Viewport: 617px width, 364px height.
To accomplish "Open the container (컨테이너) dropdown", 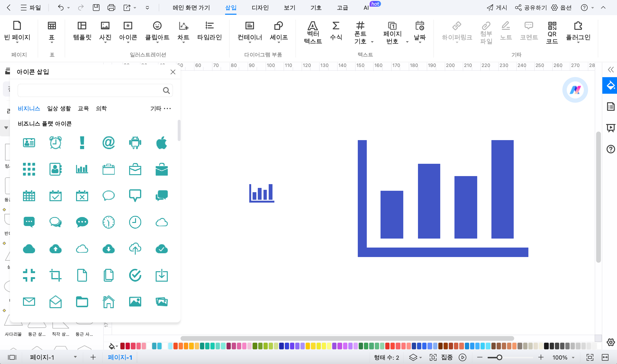I will click(250, 42).
